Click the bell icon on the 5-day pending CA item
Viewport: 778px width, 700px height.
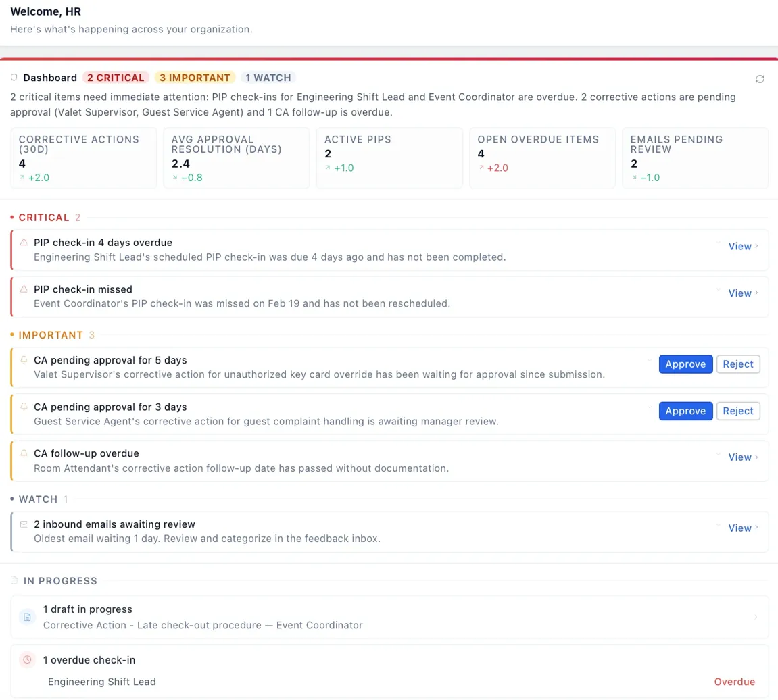click(23, 360)
